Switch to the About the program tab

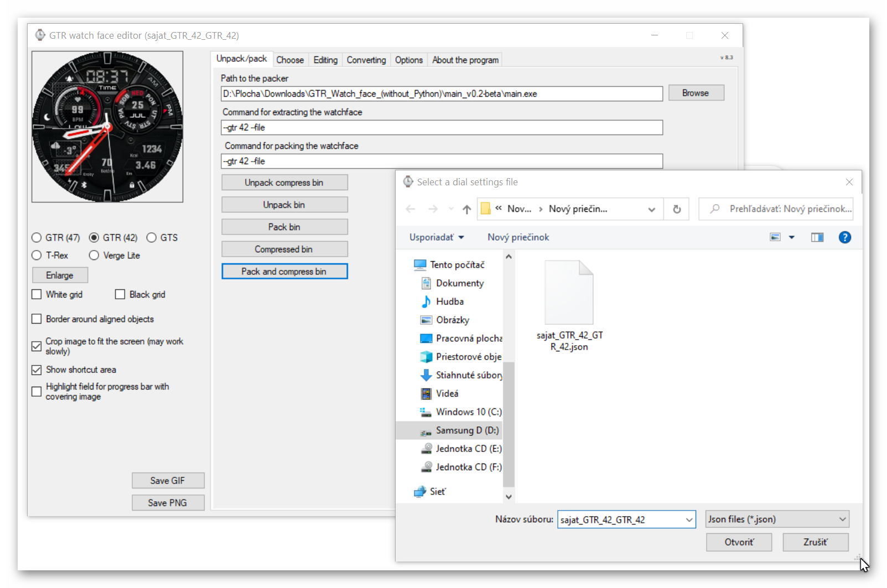pyautogui.click(x=465, y=60)
